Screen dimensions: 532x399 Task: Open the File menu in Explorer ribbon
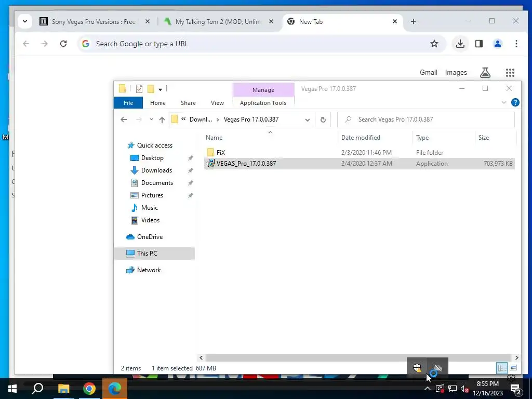(x=128, y=103)
